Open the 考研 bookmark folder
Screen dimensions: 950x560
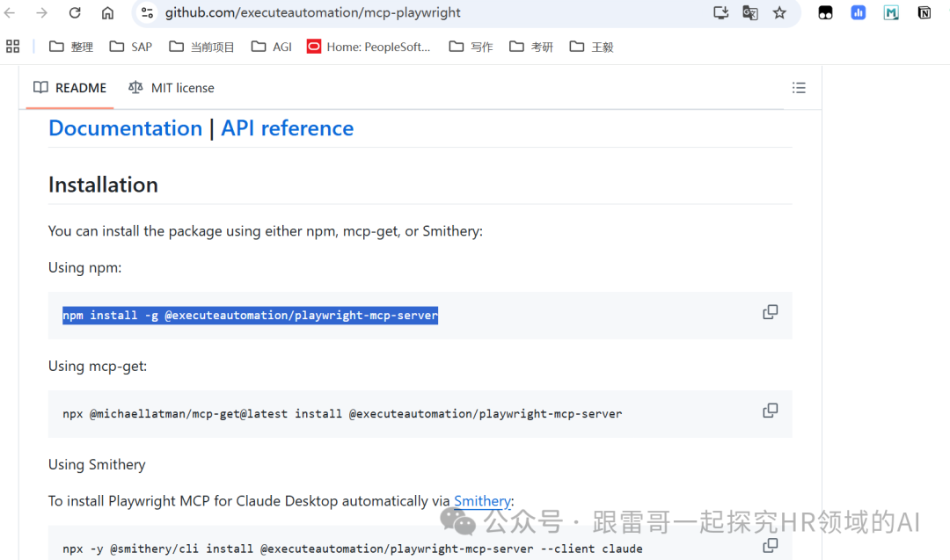click(531, 47)
